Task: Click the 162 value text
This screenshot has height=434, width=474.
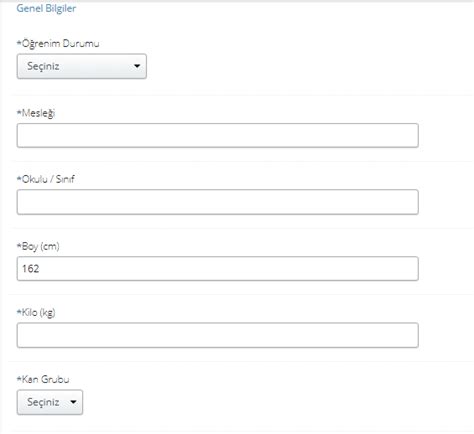Action: tap(31, 269)
